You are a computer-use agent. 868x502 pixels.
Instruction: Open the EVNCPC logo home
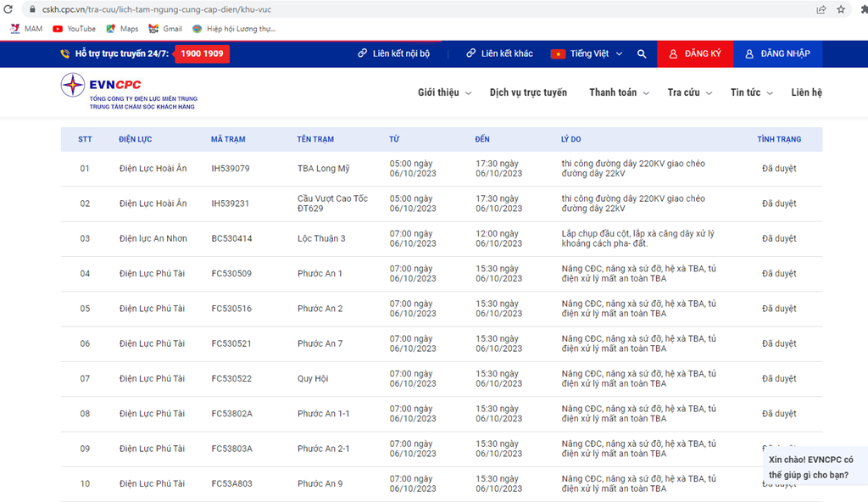coord(129,92)
